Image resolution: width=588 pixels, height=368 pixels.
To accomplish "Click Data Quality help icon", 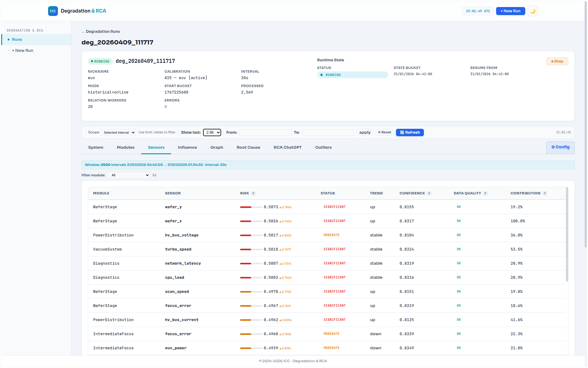I will [485, 194].
